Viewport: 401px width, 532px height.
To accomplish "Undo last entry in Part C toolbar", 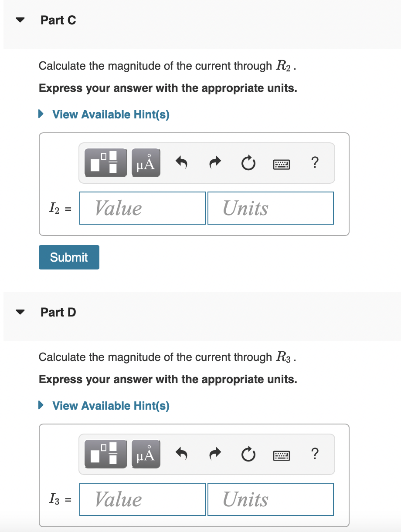I will tap(181, 163).
